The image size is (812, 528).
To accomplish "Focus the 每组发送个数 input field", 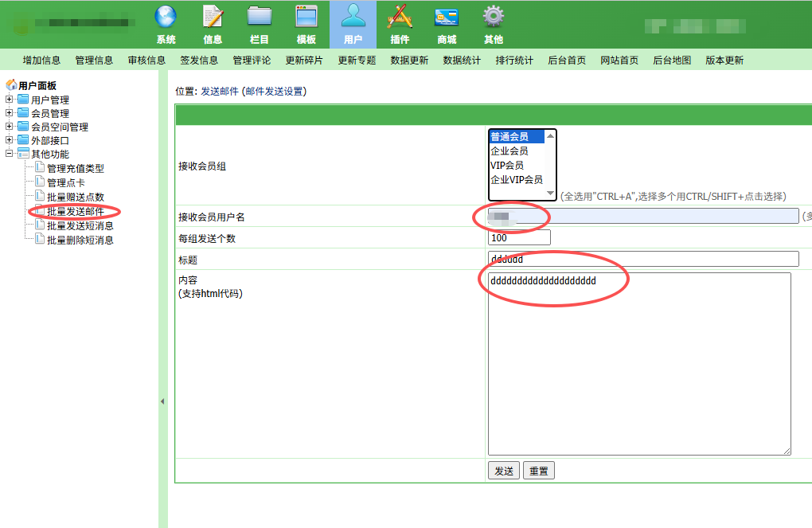I will tap(519, 237).
